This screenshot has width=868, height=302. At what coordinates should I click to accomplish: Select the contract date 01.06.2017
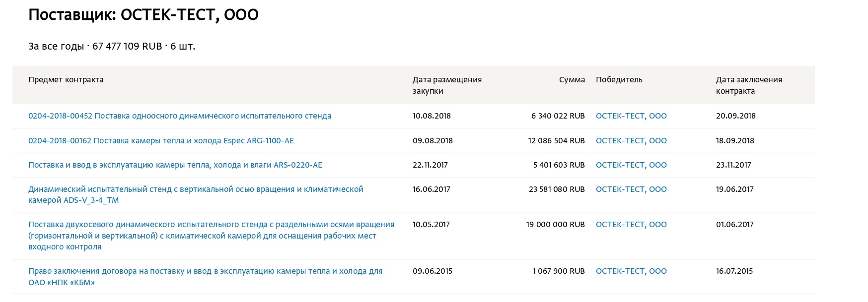pyautogui.click(x=735, y=225)
